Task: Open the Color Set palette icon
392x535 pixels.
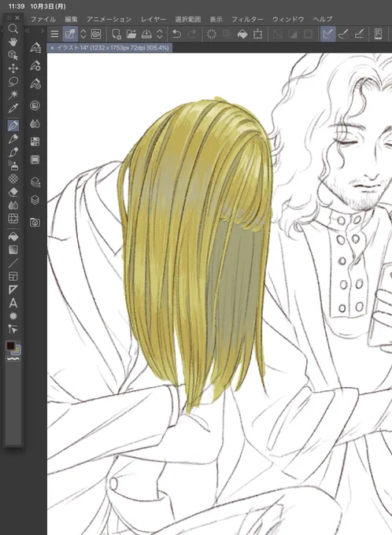Action: pyautogui.click(x=35, y=142)
